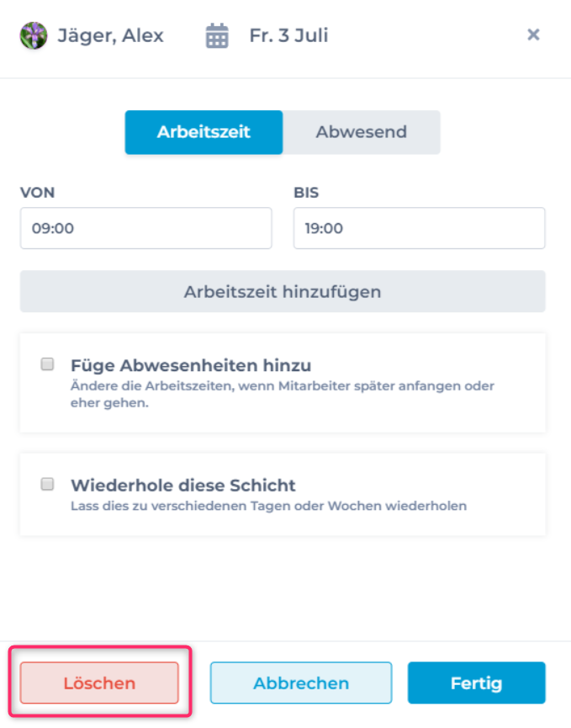The height and width of the screenshot is (728, 571).
Task: Click the description text starting with Lass dies
Action: coord(268,506)
